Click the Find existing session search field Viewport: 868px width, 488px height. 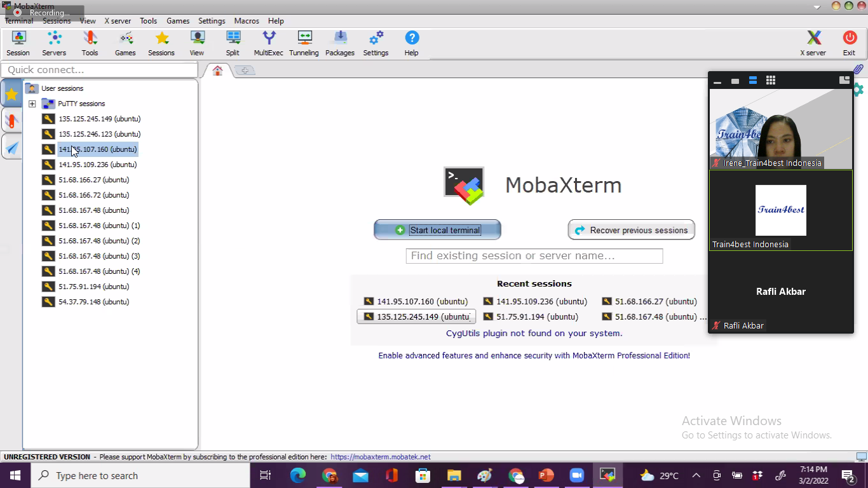click(534, 256)
